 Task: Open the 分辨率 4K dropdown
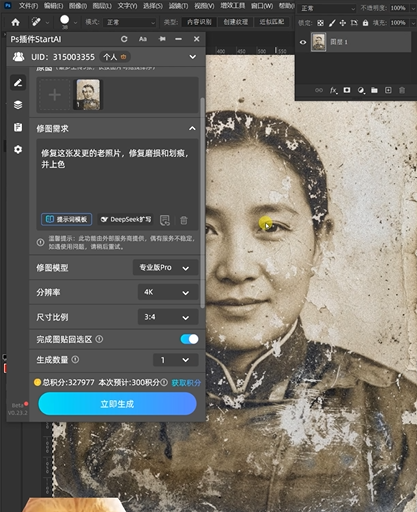[x=168, y=292]
